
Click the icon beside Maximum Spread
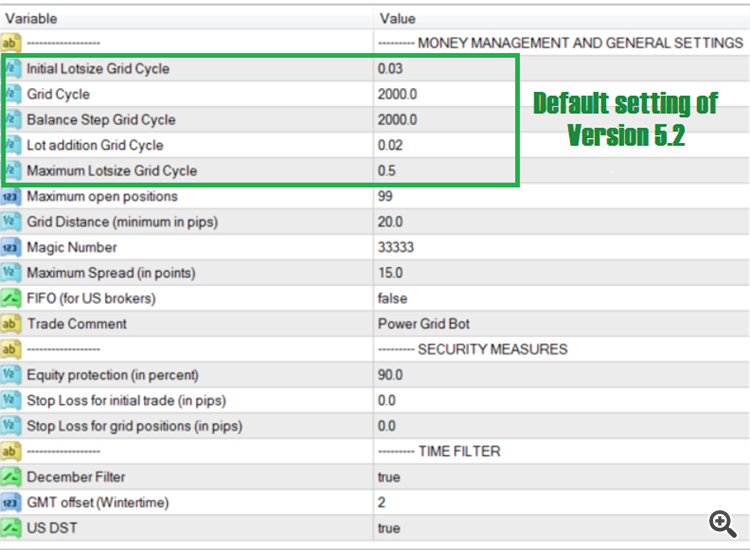click(x=11, y=273)
